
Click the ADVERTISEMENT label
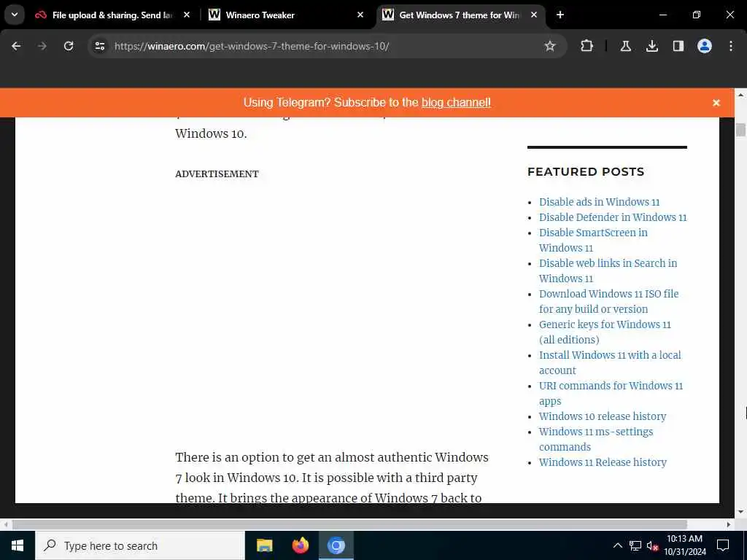pos(217,174)
